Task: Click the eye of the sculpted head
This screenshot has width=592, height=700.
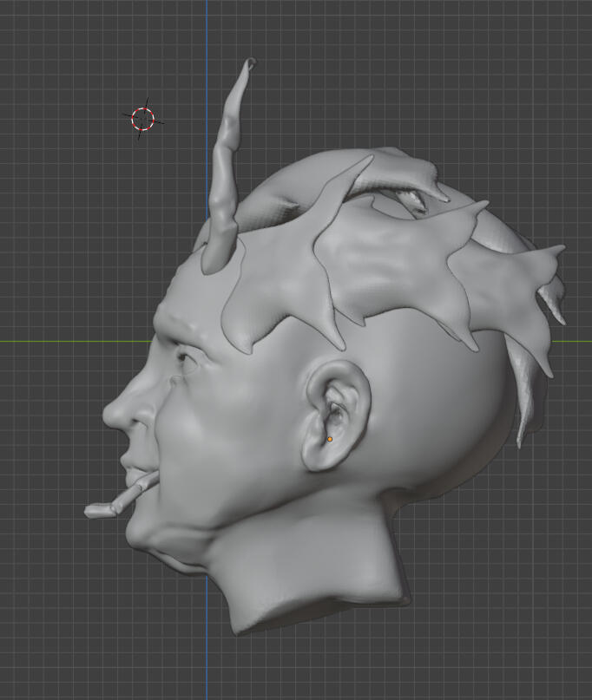Action: point(185,357)
